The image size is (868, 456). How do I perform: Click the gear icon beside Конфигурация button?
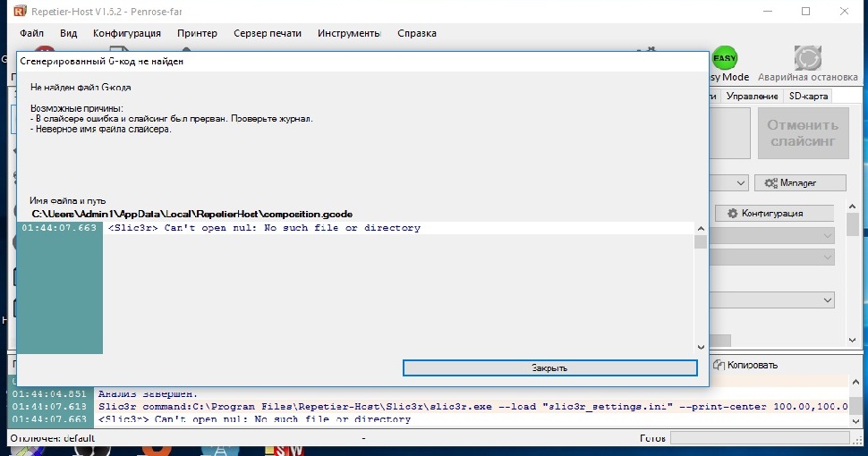point(732,213)
